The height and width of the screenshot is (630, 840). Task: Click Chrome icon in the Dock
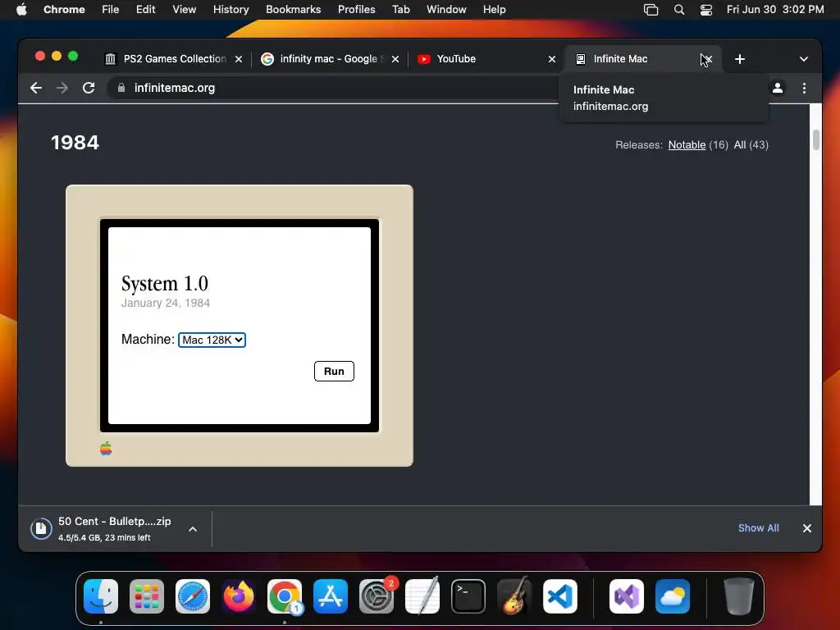285,596
